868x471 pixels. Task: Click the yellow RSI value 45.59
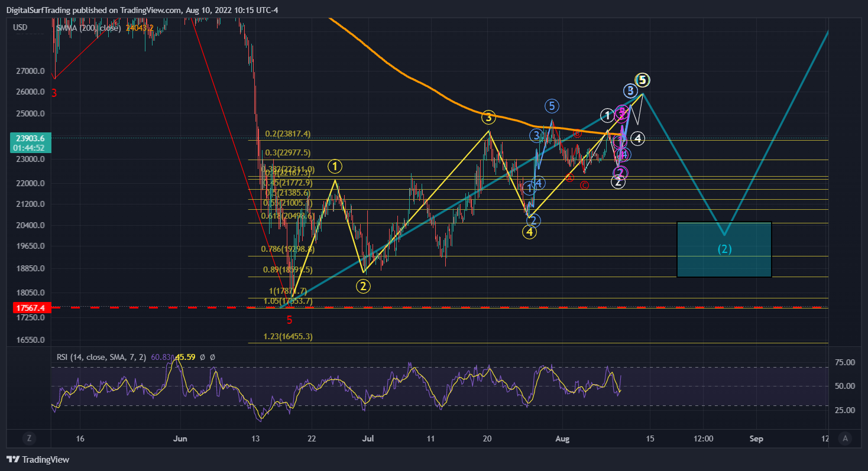click(185, 357)
